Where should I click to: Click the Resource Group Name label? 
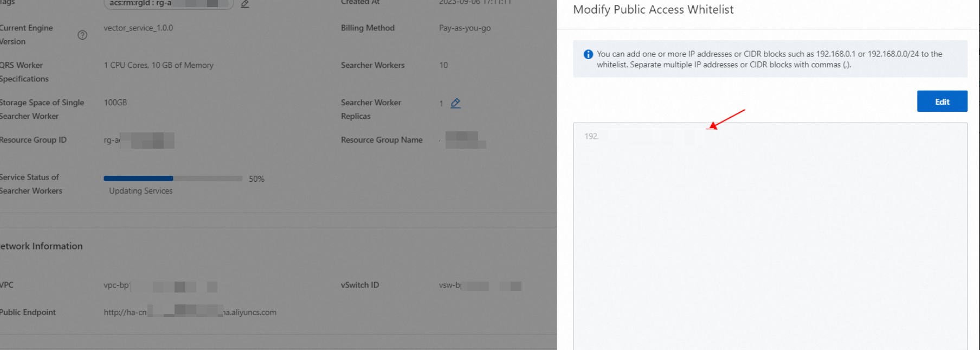[x=382, y=140]
